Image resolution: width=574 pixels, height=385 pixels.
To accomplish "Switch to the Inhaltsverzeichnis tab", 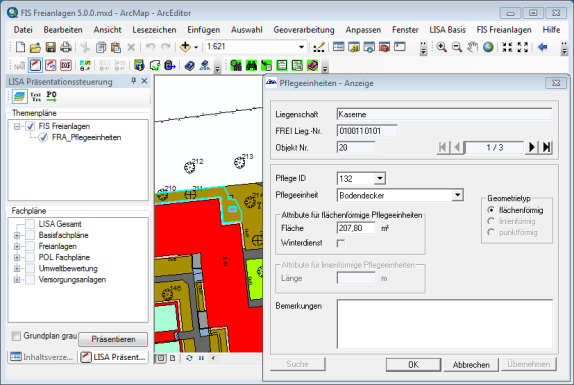I will pyautogui.click(x=42, y=357).
